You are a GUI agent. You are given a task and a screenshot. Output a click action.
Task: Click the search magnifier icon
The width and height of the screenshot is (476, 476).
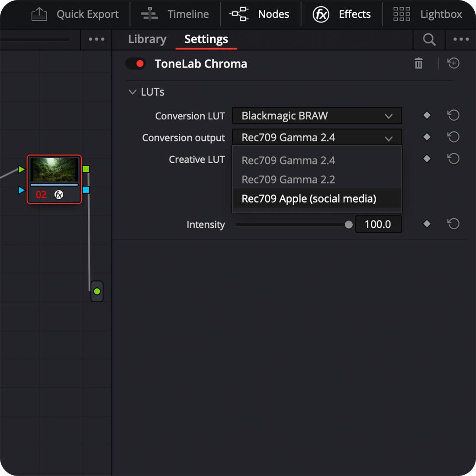click(429, 39)
